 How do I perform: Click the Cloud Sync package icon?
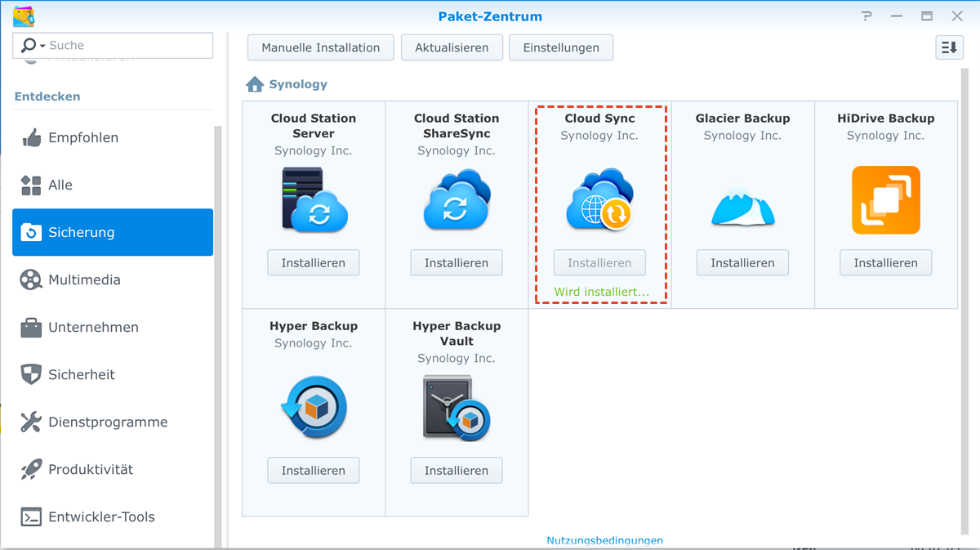click(599, 199)
